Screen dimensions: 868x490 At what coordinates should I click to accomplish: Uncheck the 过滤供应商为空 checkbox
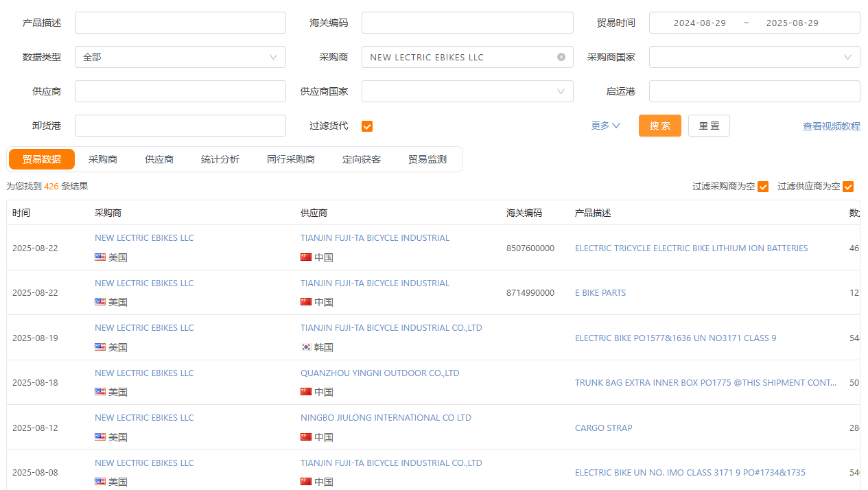click(x=848, y=187)
